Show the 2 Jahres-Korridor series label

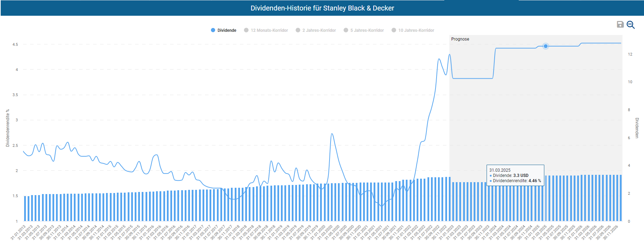coord(319,30)
